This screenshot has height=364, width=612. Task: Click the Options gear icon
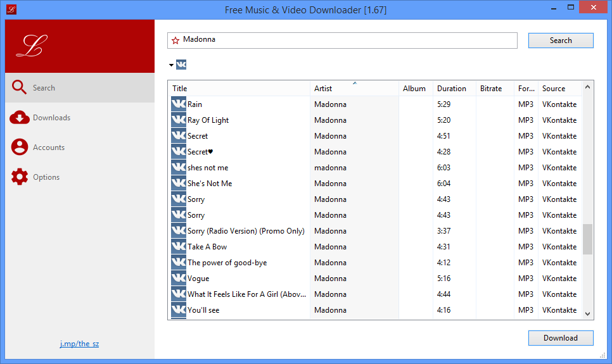(20, 177)
